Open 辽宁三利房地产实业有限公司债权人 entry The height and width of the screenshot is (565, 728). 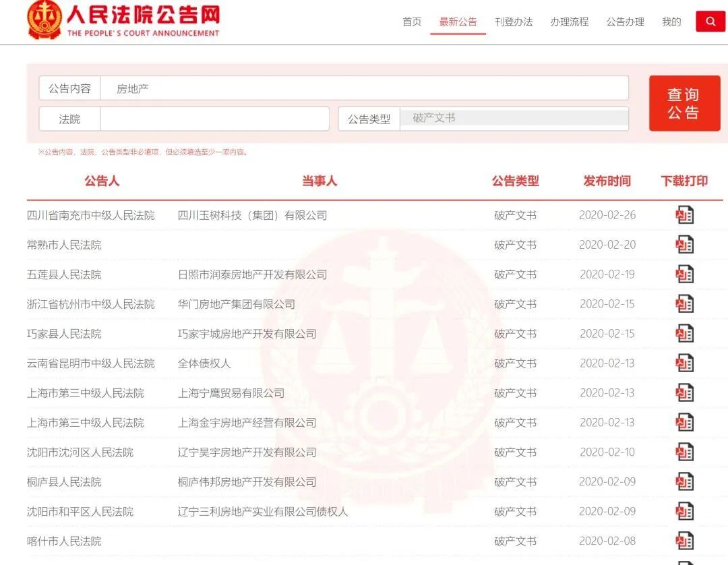[263, 512]
